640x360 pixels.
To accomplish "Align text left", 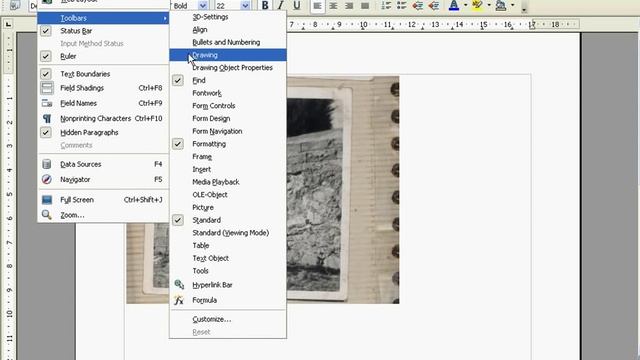I will point(318,6).
